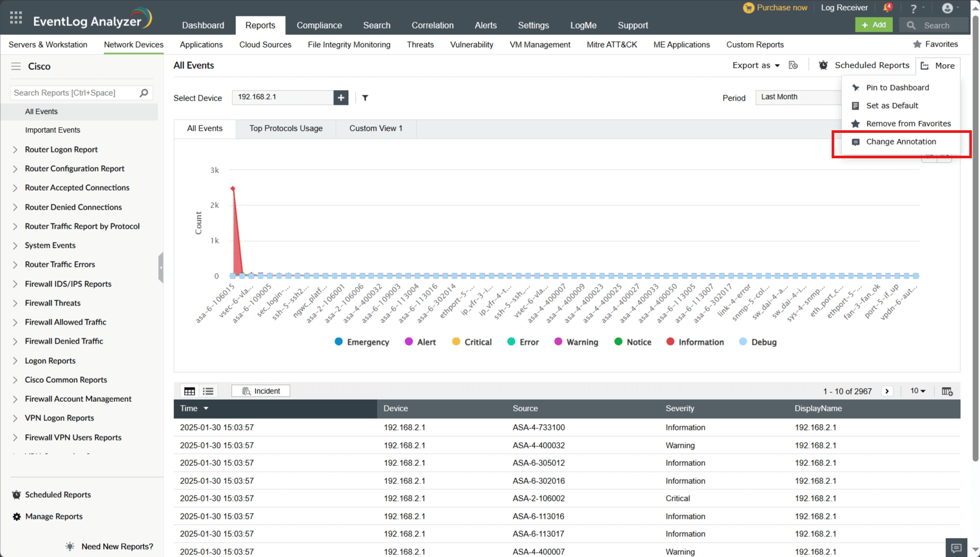Viewport: 980px width, 557px height.
Task: Open the Select Device combo box
Action: [283, 97]
